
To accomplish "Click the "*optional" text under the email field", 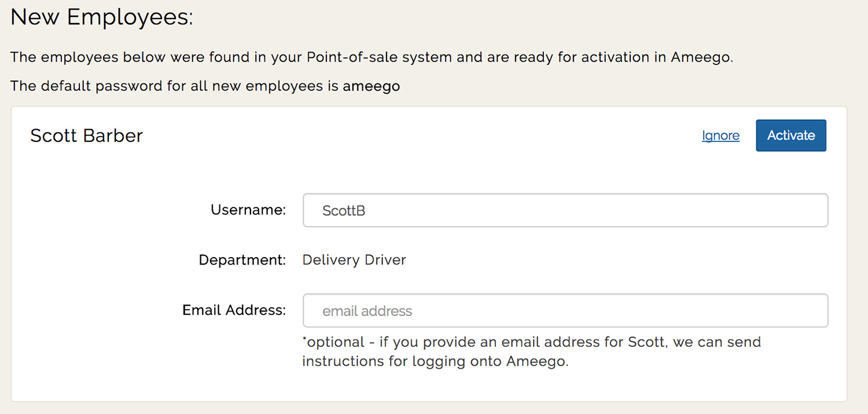I will 333,342.
